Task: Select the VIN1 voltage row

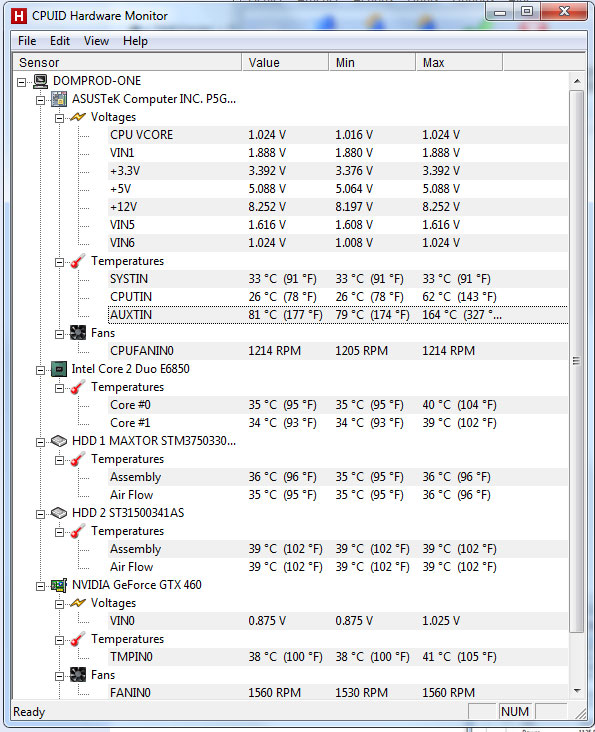Action: 337,153
